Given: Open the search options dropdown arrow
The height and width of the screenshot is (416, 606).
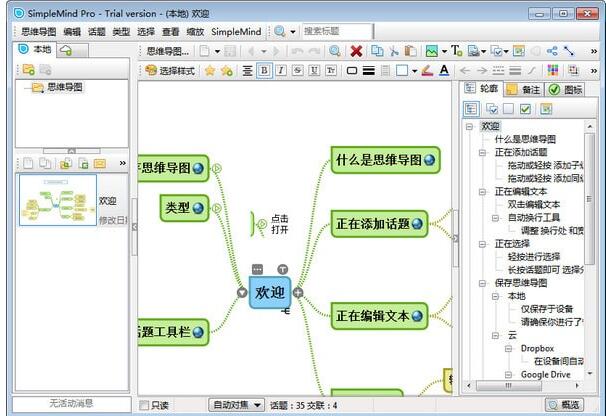Looking at the screenshot, I should (x=293, y=32).
